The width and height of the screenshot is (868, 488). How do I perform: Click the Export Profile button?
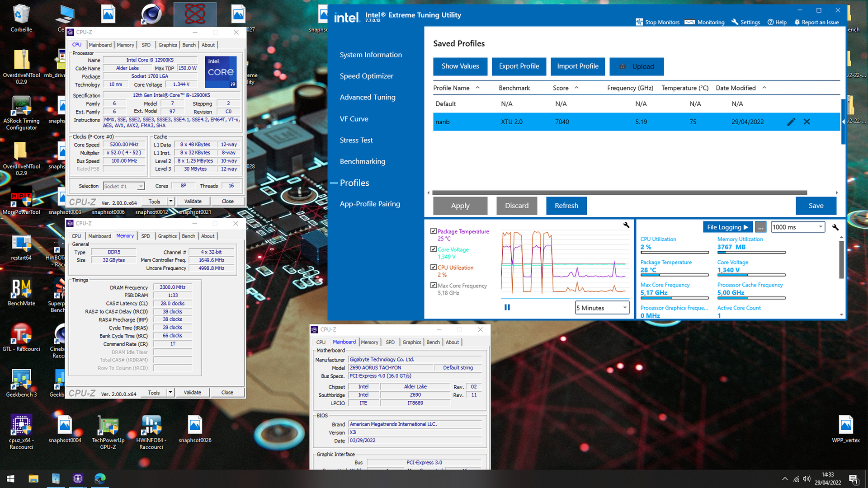point(519,66)
